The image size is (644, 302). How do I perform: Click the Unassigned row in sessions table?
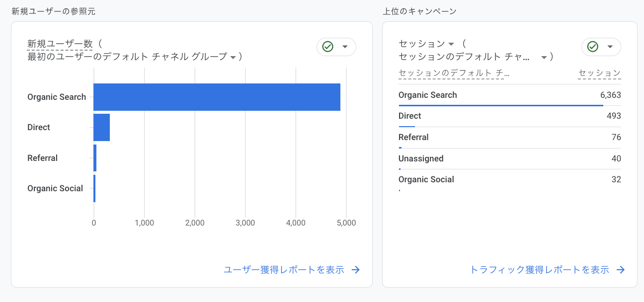point(510,159)
